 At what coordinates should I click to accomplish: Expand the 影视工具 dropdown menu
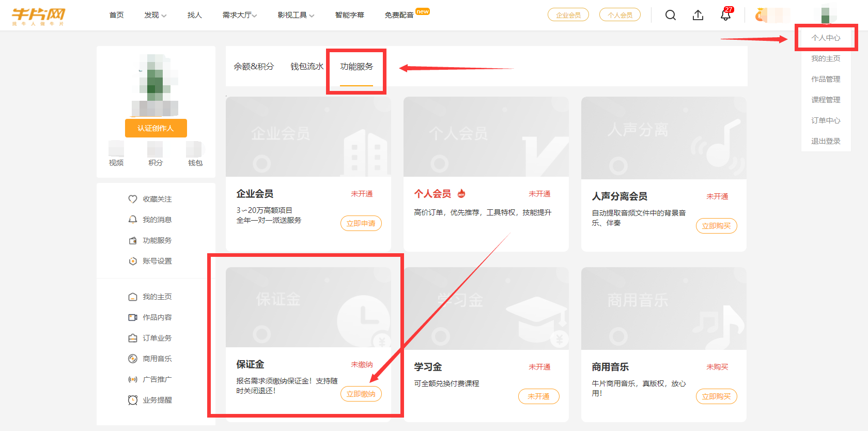(296, 15)
